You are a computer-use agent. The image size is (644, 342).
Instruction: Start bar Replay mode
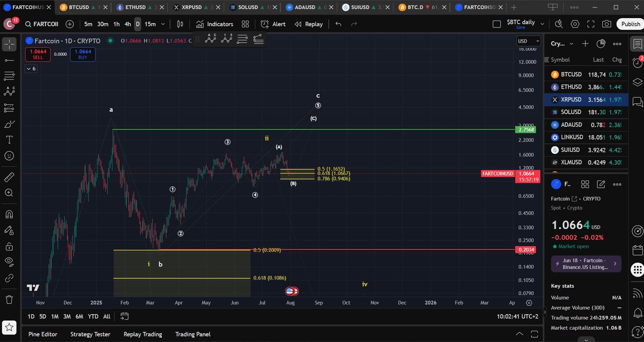point(308,24)
